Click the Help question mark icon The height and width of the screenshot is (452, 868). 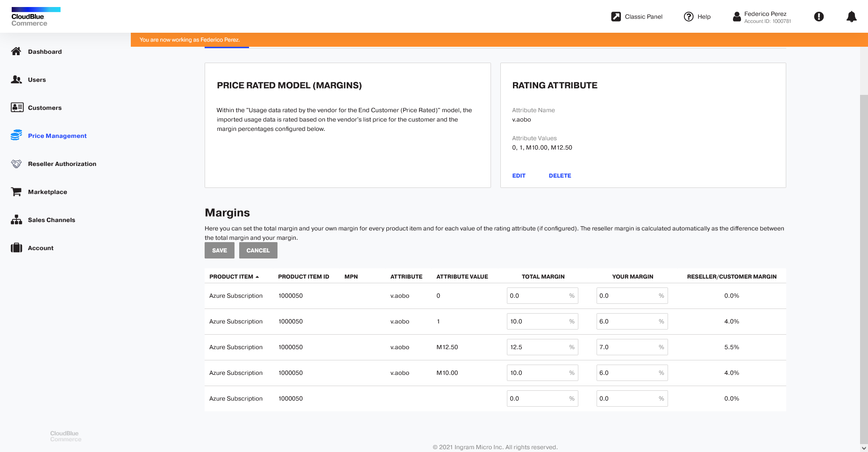click(689, 16)
